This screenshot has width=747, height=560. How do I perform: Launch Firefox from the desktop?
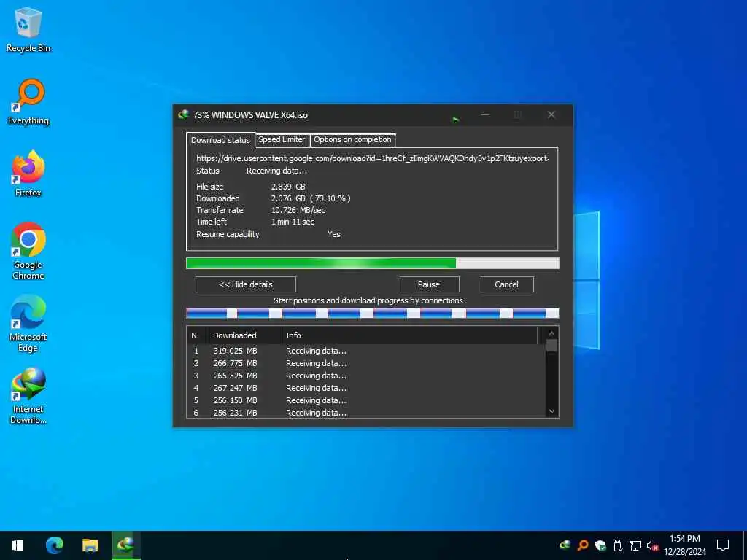pyautogui.click(x=28, y=174)
